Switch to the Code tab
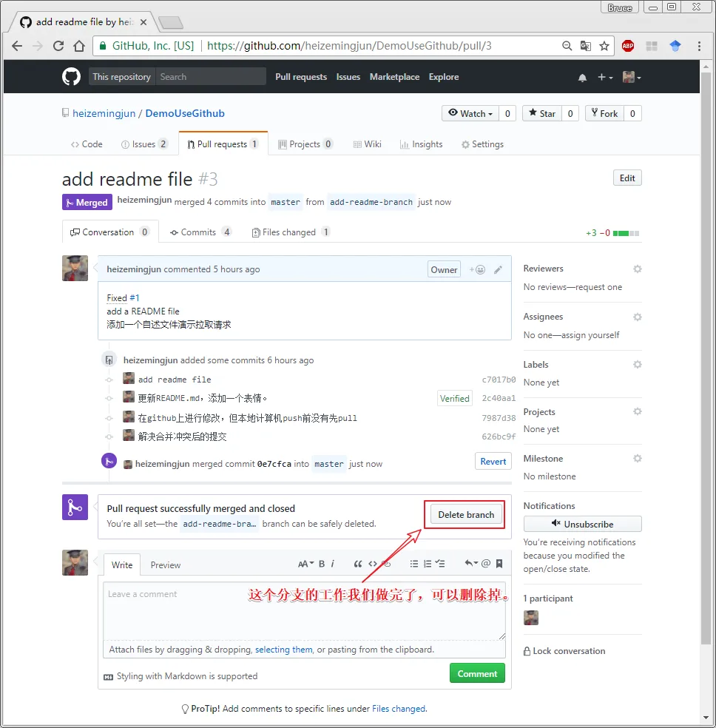 [x=87, y=144]
